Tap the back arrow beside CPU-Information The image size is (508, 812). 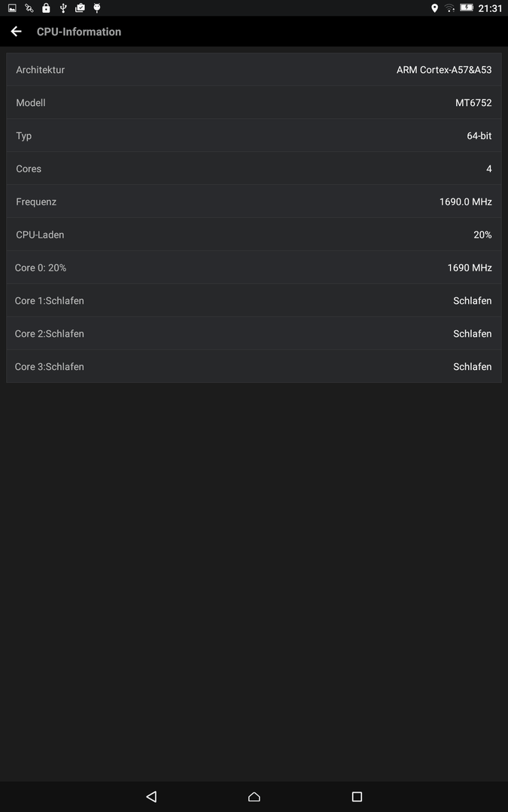coord(16,32)
